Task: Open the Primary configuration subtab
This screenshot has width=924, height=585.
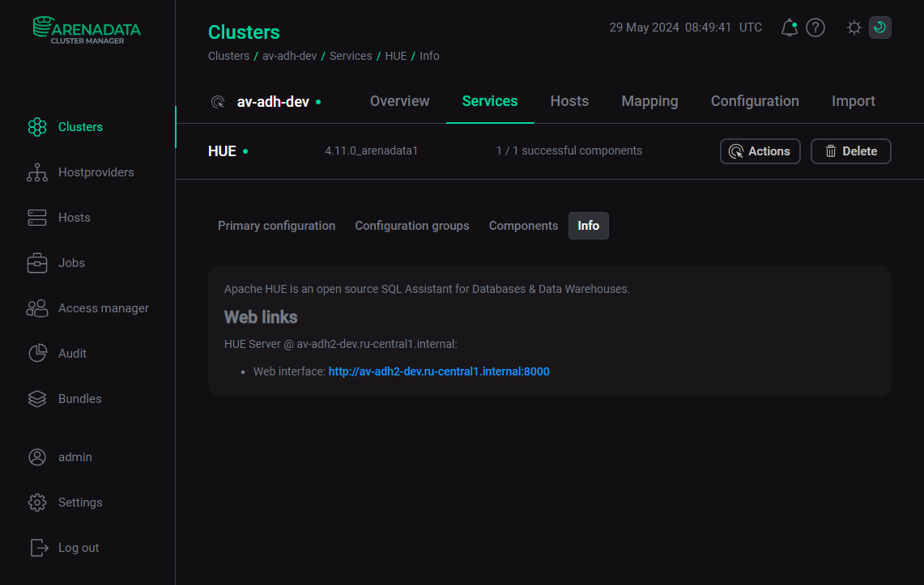Action: pyautogui.click(x=276, y=226)
